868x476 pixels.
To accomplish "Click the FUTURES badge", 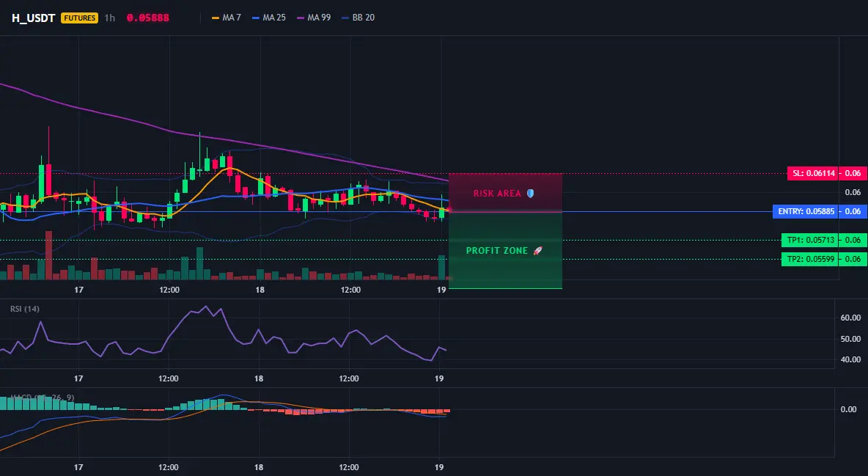I will [80, 18].
